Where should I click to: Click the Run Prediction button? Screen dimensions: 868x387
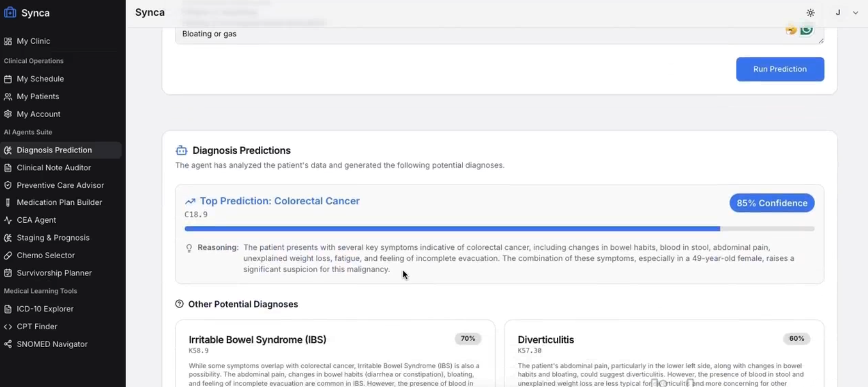point(779,69)
